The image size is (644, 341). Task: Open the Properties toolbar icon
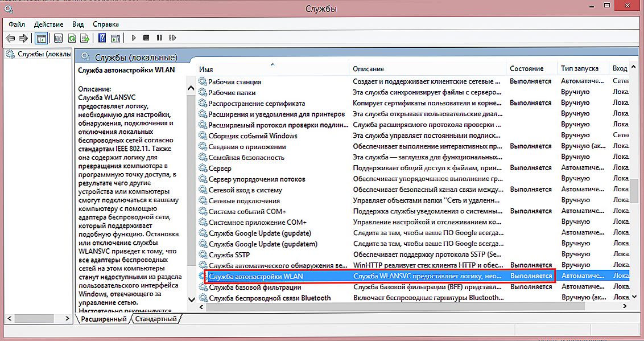coord(59,38)
